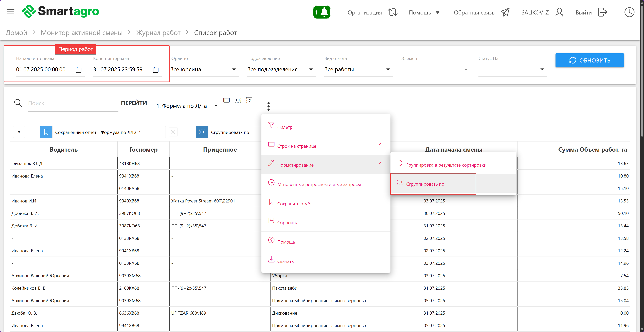This screenshot has width=644, height=332.
Task: Click the sort/pivot icon in toolbar
Action: point(249,100)
